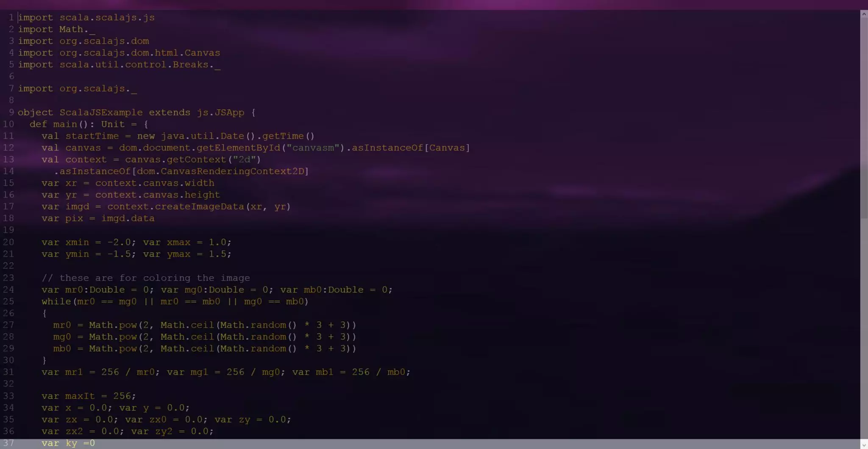The image size is (868, 449).
Task: Click 'mg1 = 256 / mg0' expression
Action: [235, 372]
